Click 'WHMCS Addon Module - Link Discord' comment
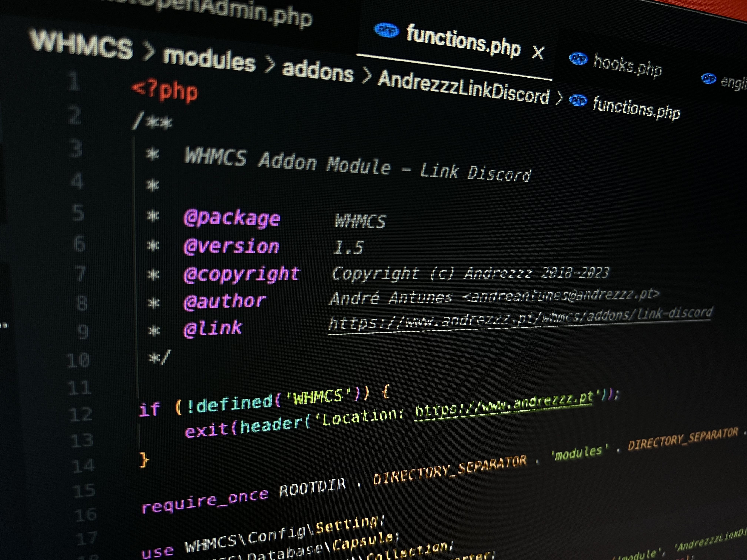 pos(358,165)
